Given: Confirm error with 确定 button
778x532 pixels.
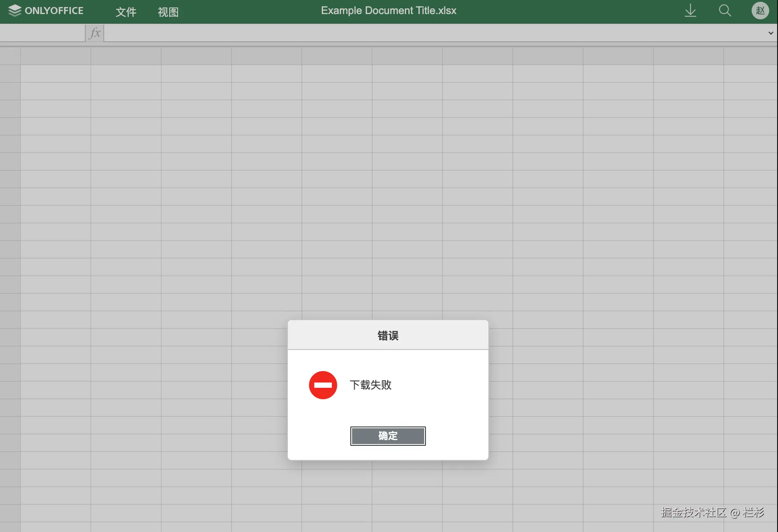Looking at the screenshot, I should tap(388, 436).
